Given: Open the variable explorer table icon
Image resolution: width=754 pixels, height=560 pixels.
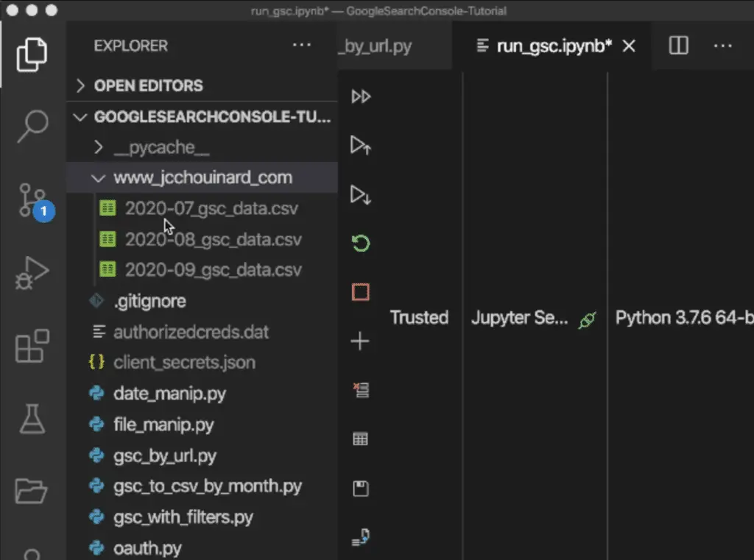Looking at the screenshot, I should pyautogui.click(x=360, y=439).
